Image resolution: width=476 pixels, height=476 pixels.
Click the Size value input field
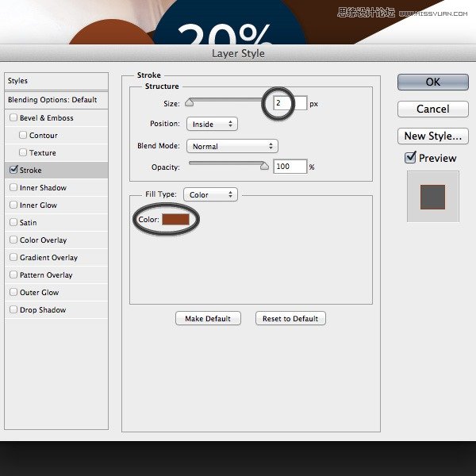(290, 103)
